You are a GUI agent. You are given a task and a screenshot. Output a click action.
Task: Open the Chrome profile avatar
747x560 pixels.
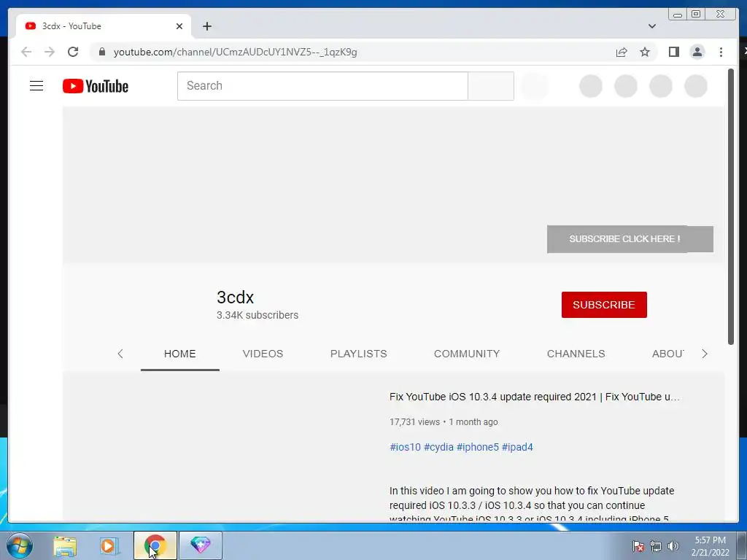pos(697,52)
